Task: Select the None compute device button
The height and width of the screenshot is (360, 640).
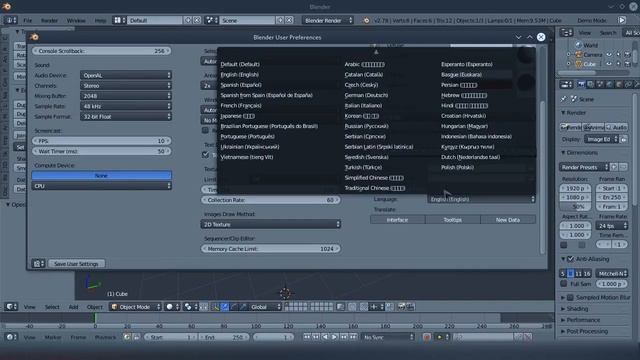Action: [102, 175]
